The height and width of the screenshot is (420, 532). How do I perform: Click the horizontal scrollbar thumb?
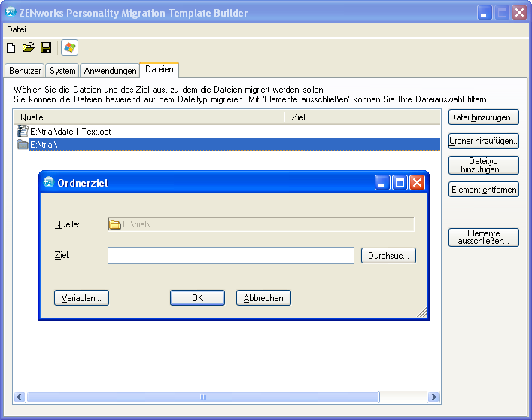click(x=203, y=397)
